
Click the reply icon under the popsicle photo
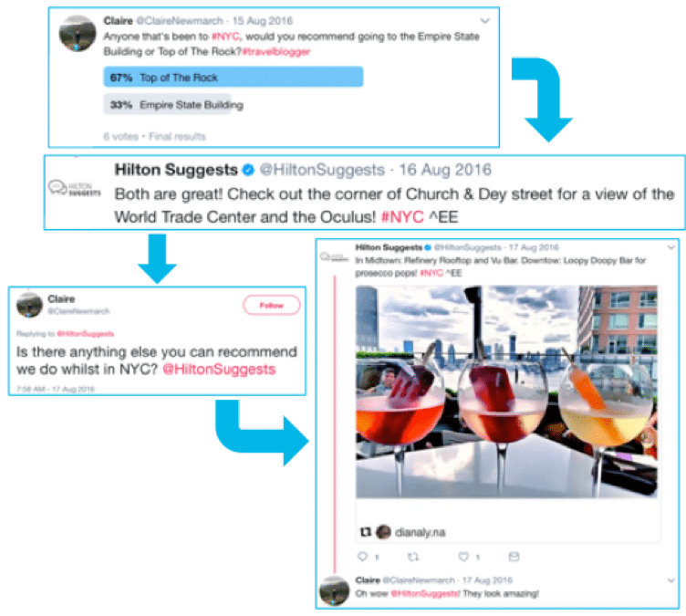click(362, 557)
